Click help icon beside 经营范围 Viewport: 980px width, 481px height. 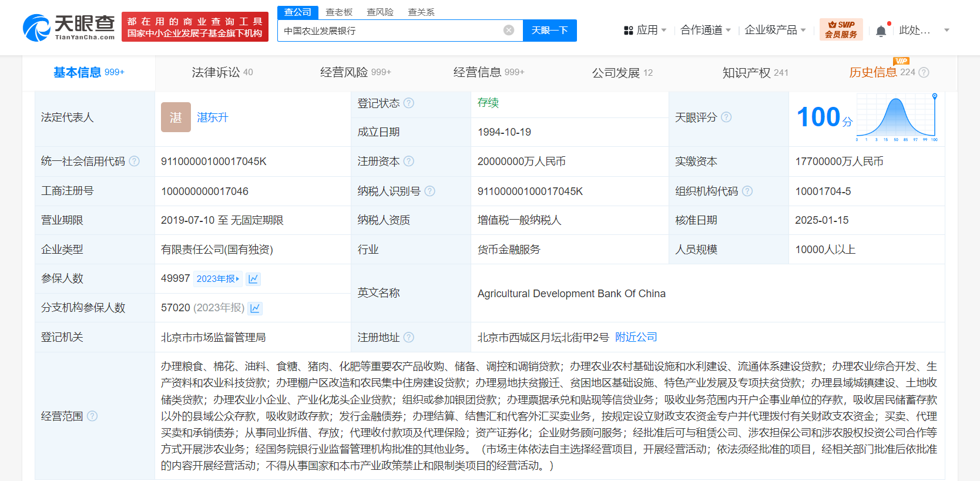pyautogui.click(x=92, y=416)
